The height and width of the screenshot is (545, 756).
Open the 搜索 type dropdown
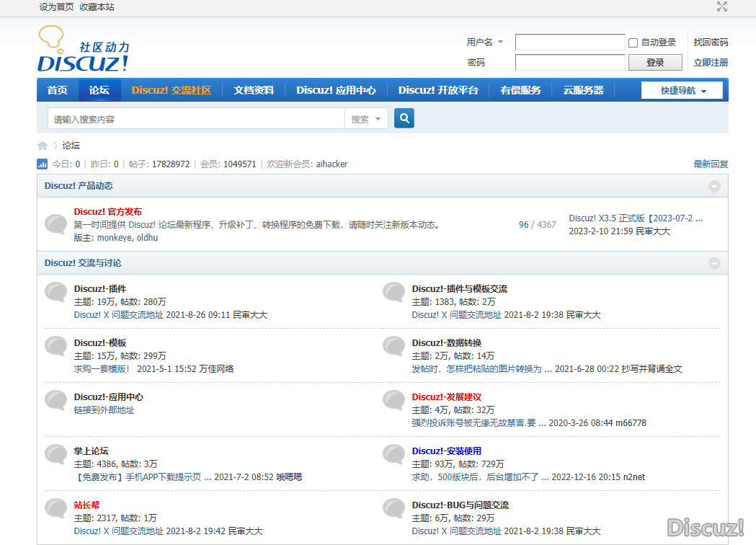366,118
